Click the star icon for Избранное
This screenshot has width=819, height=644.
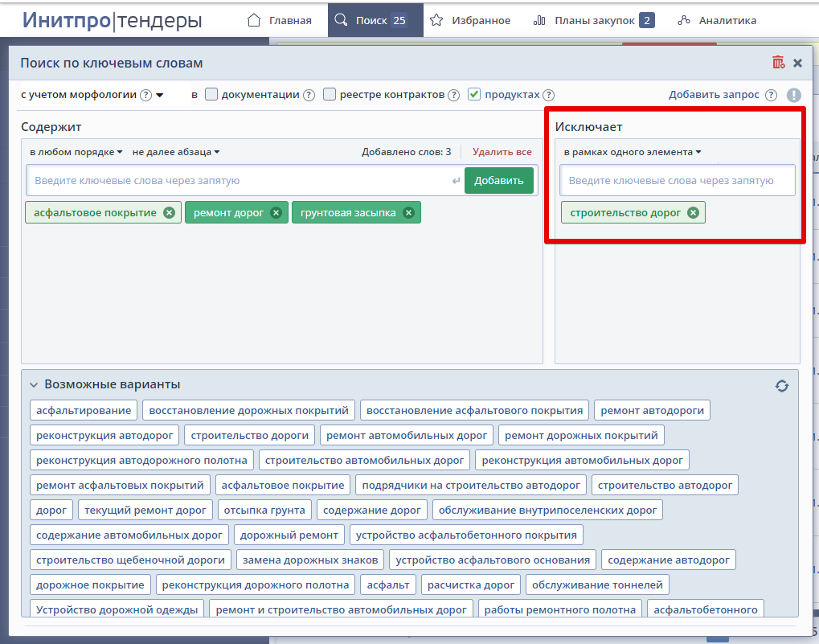[436, 20]
